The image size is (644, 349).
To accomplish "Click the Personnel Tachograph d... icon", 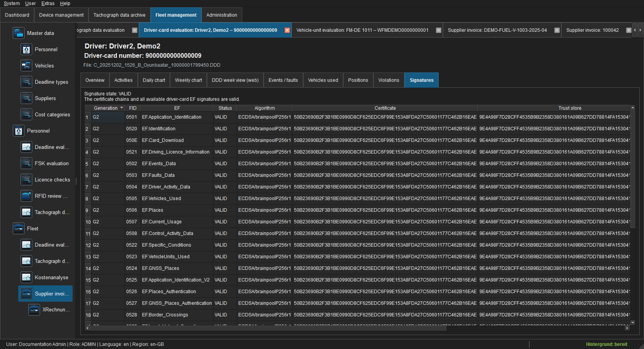I will tap(26, 212).
